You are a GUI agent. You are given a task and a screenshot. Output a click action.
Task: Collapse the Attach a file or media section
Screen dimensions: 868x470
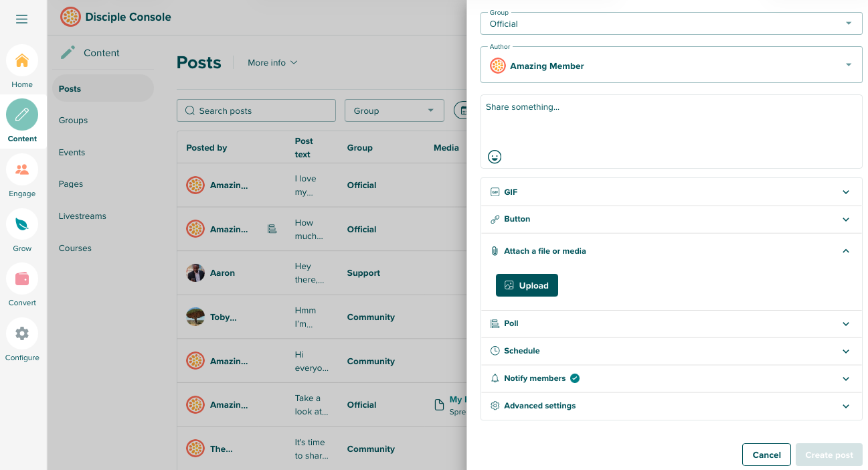671,251
